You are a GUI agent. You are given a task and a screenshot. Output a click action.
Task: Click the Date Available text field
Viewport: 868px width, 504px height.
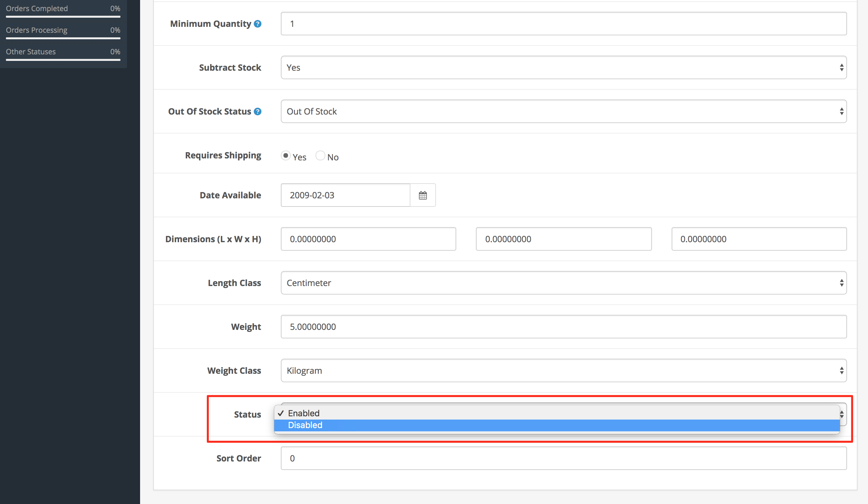(x=344, y=195)
